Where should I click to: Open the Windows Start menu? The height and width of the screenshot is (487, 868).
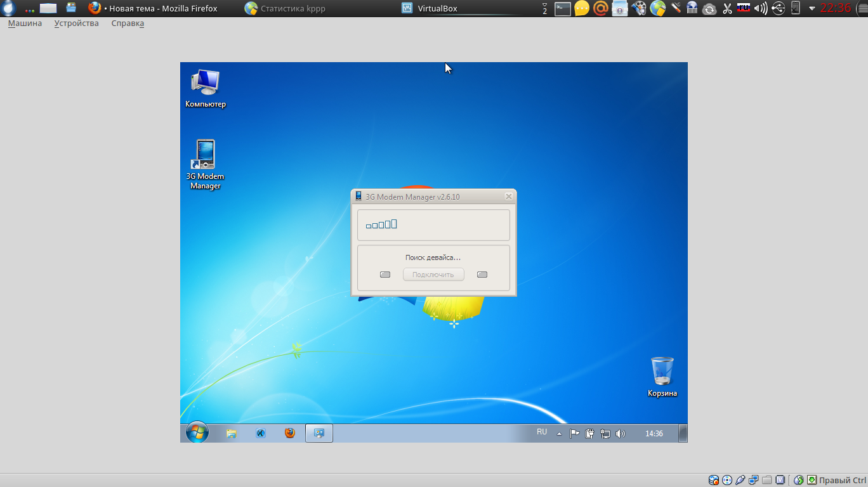pos(197,433)
